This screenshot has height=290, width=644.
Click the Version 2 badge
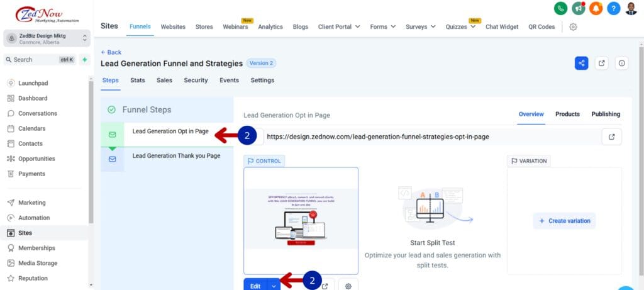click(x=261, y=64)
